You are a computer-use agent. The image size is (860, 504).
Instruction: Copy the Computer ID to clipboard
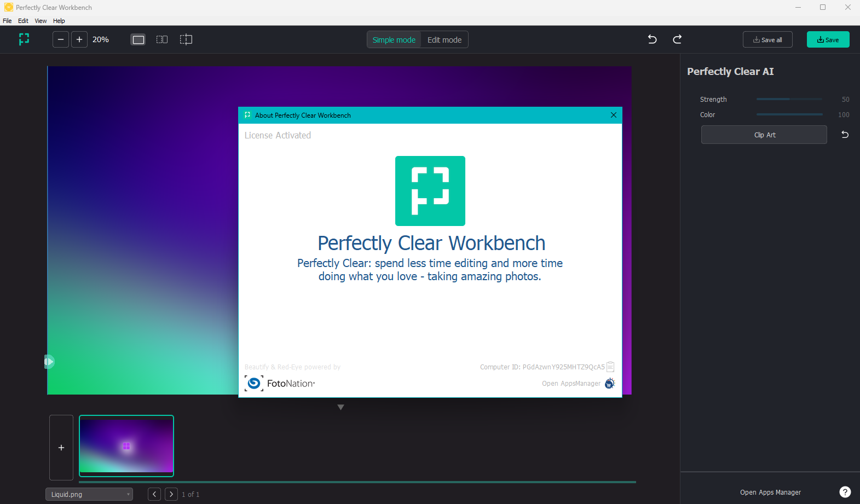[x=610, y=367]
